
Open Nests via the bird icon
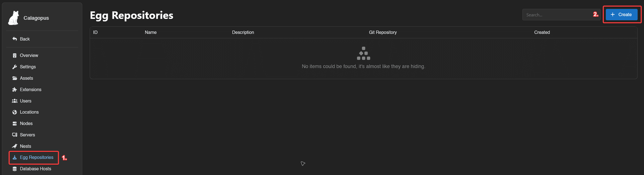pyautogui.click(x=15, y=146)
